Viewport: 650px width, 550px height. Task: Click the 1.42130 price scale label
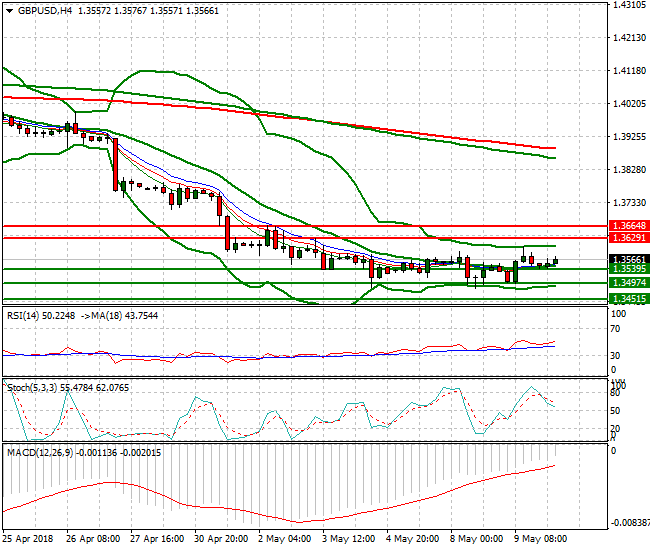coord(629,38)
